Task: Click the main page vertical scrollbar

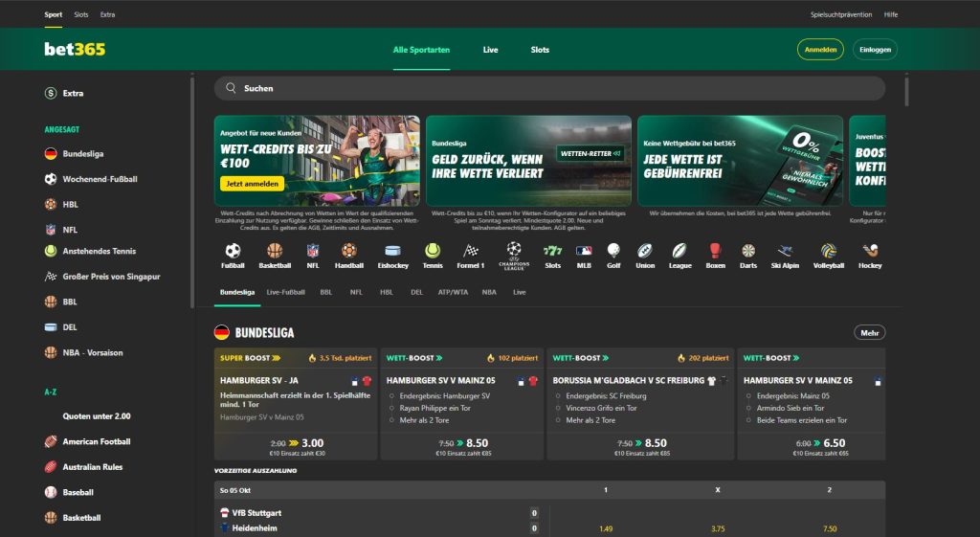Action: pyautogui.click(x=906, y=91)
